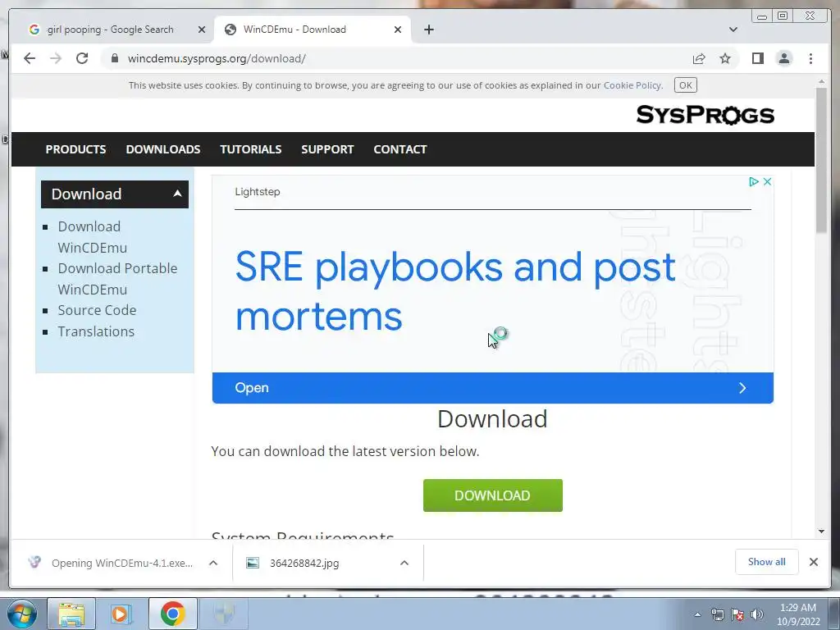
Task: Open the browser side panel
Action: click(757, 58)
